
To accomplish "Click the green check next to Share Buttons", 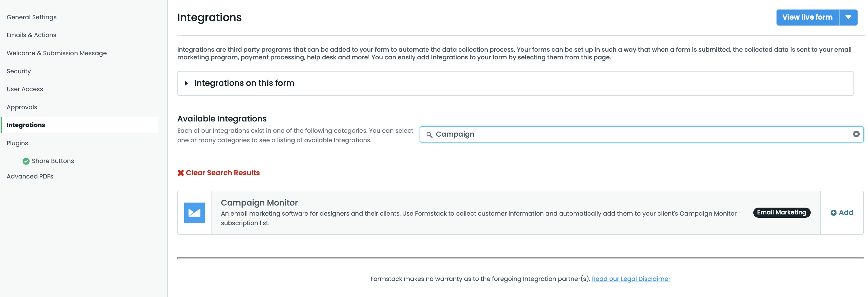I will (26, 161).
